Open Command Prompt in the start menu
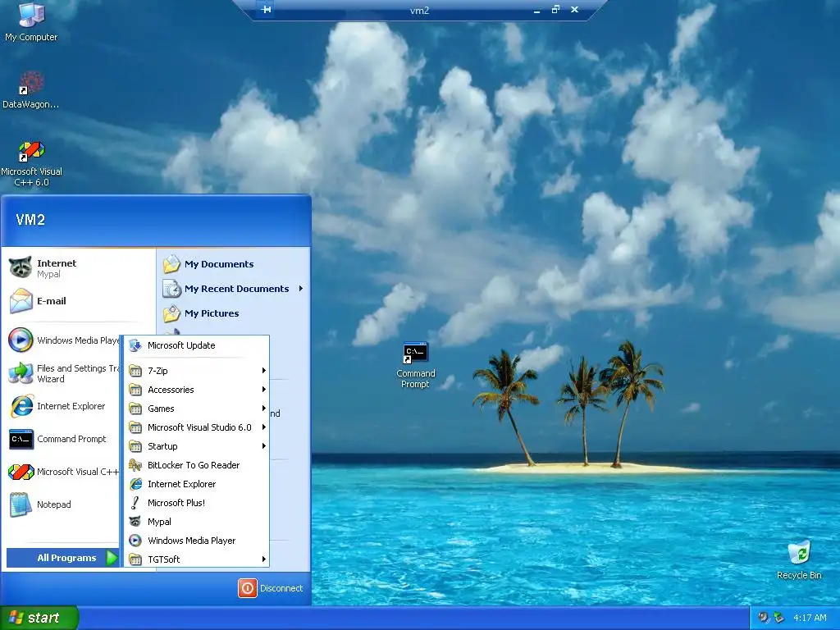The image size is (840, 630). [x=63, y=439]
